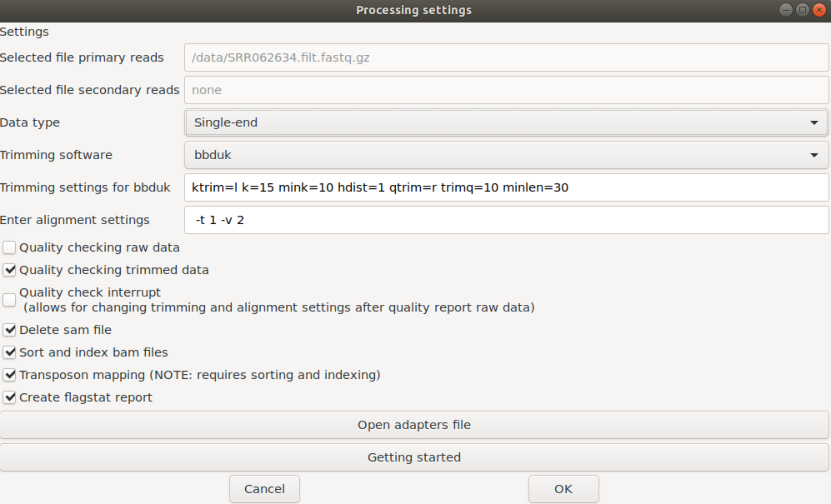Screen dimensions: 831x504
Task: Uncheck Delete sam file option
Action: coord(9,330)
